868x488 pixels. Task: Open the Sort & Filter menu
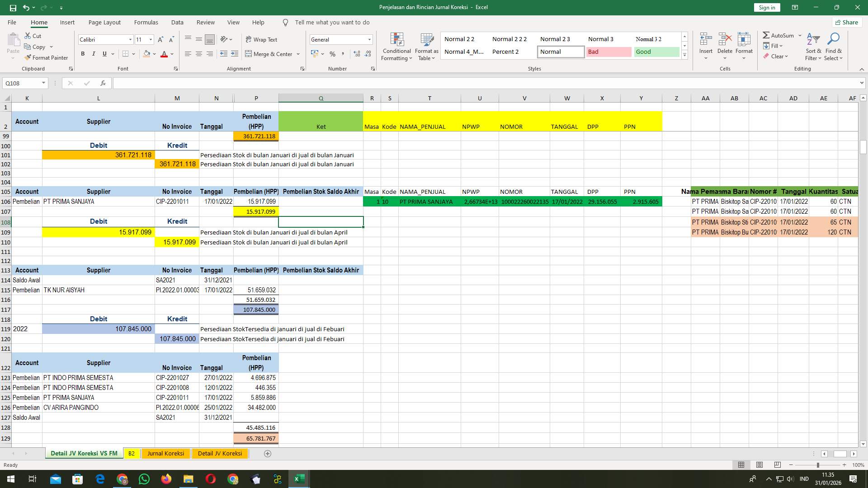point(813,45)
